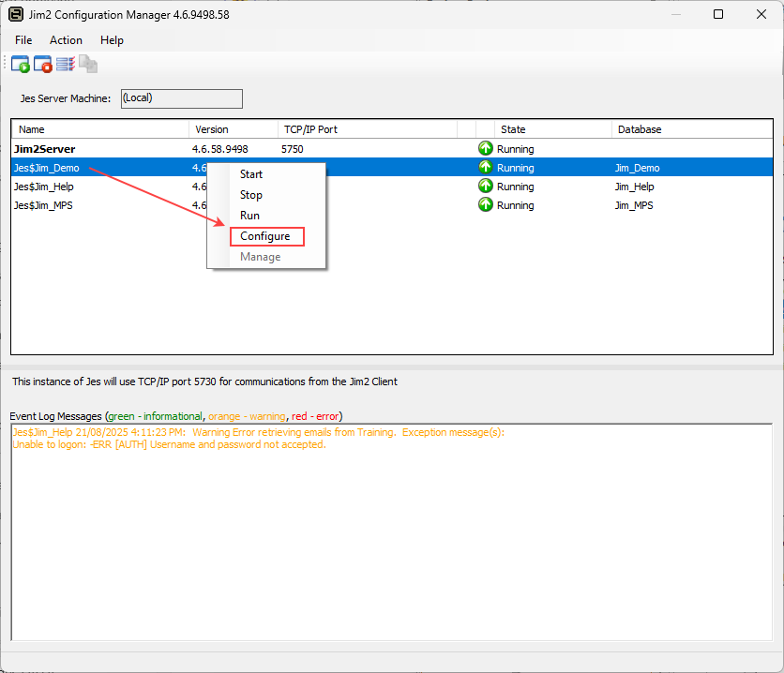The image size is (784, 673).
Task: Open the Action menu
Action: click(x=66, y=40)
